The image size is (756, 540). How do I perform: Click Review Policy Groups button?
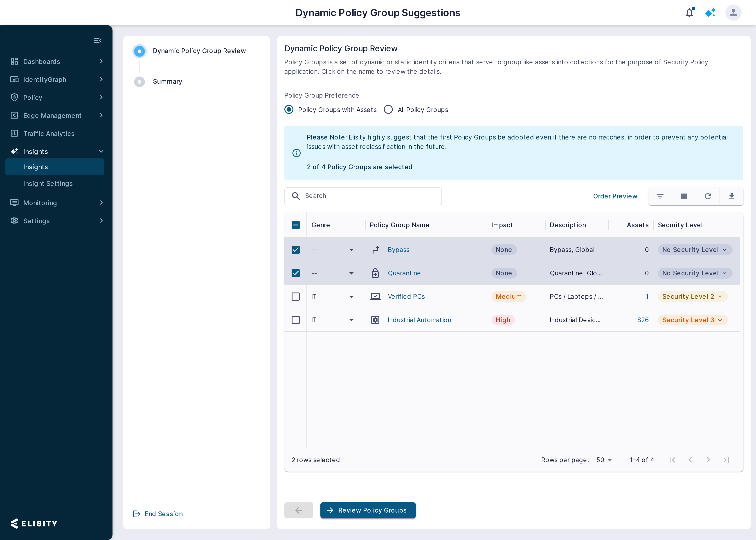point(368,510)
